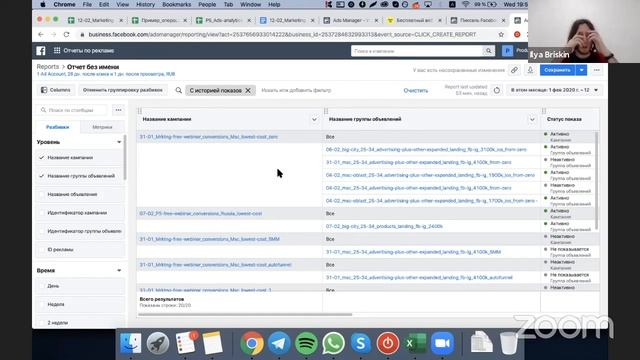Image resolution: width=640 pixels, height=360 pixels.
Task: Bookmark this page with the star icon
Action: pyautogui.click(x=501, y=35)
